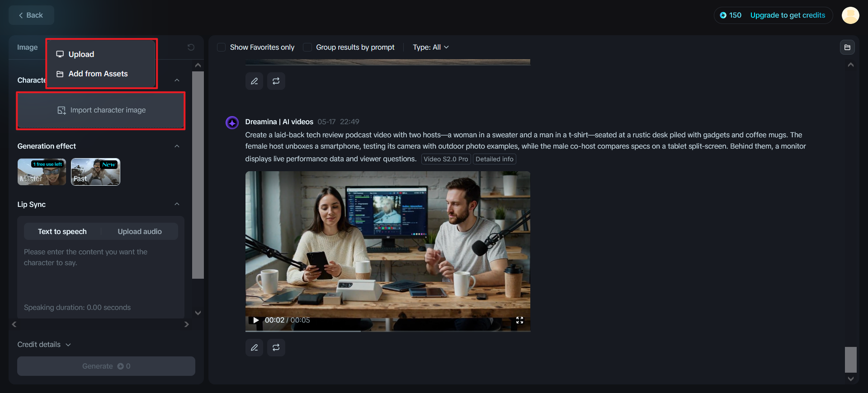Viewport: 868px width, 393px height.
Task: Click Import character image area
Action: (101, 110)
